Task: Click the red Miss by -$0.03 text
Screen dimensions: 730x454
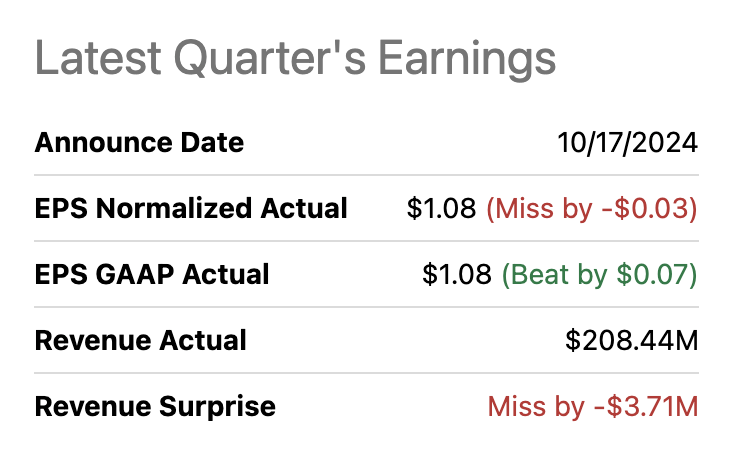Action: (591, 208)
